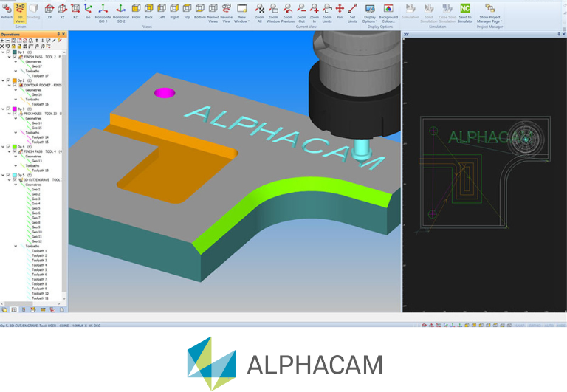Open the Background Colour picker
This screenshot has width=567, height=392.
click(388, 10)
